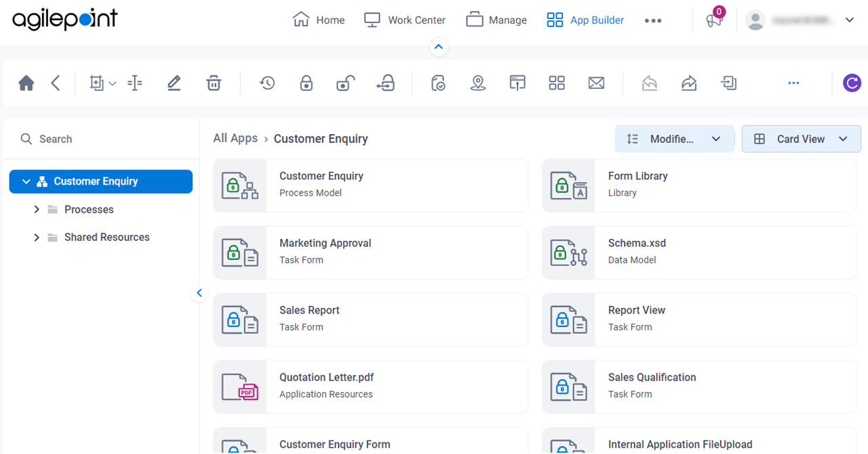Click the agilepoint logo
Image resolution: width=868 pixels, height=454 pixels.
click(65, 19)
